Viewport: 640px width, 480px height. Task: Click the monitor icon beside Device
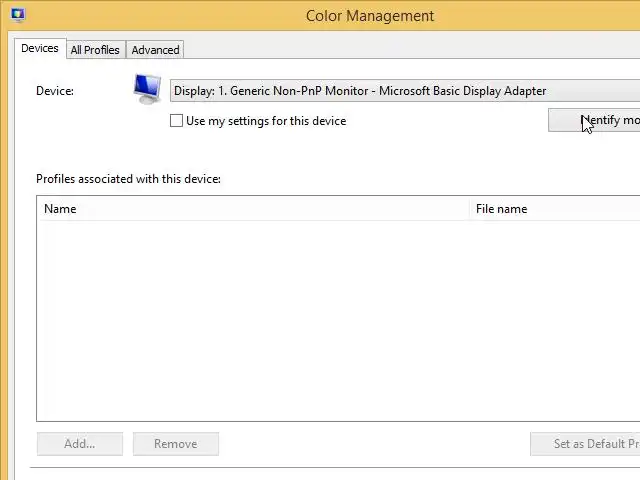point(147,89)
